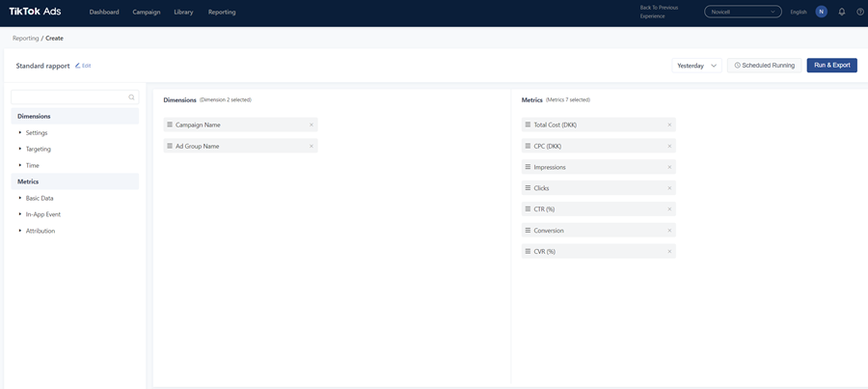Remove the Ad Group Name dimension

[x=312, y=146]
